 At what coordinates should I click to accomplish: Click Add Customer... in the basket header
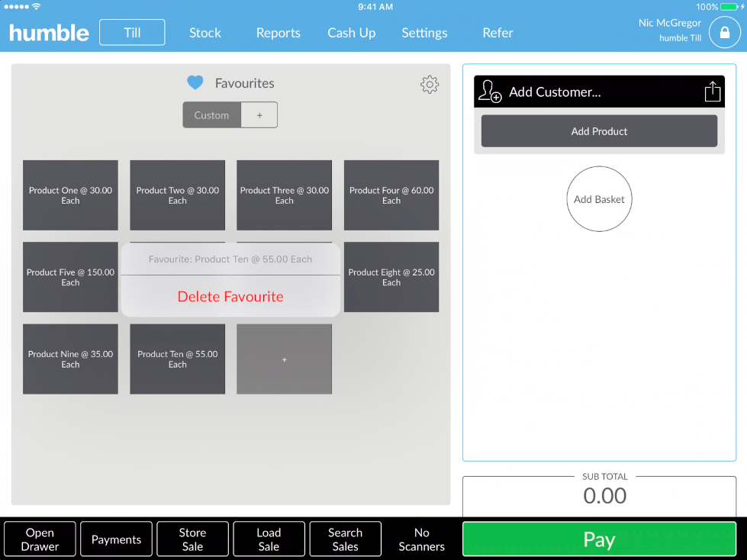(555, 92)
